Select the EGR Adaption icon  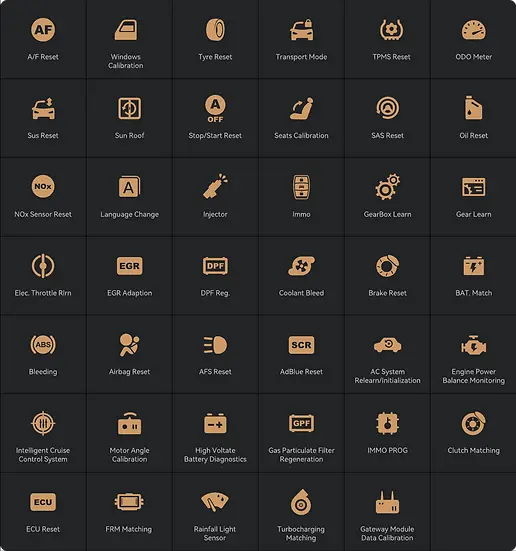tap(129, 266)
